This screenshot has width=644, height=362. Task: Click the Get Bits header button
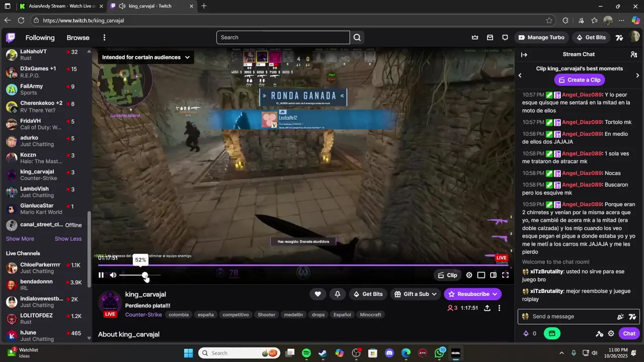[591, 37]
